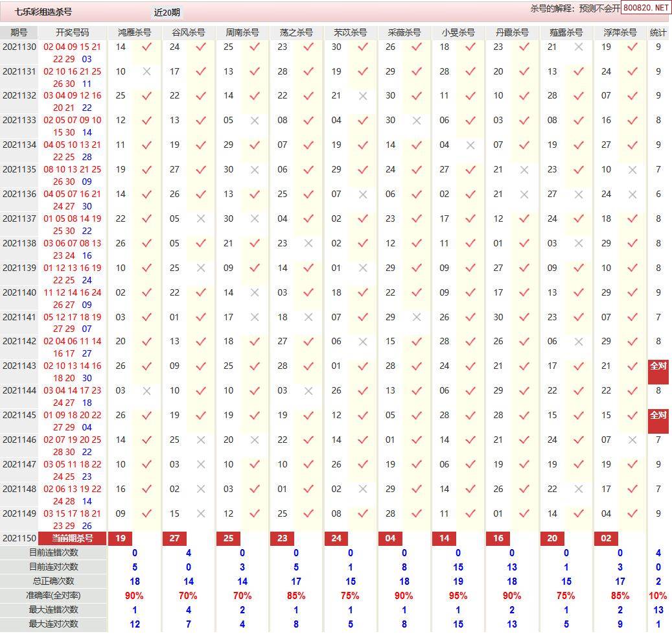Click the check mark for 鸿雁 in row 2021130
Viewport: 672px width, 636px height.
click(x=146, y=47)
